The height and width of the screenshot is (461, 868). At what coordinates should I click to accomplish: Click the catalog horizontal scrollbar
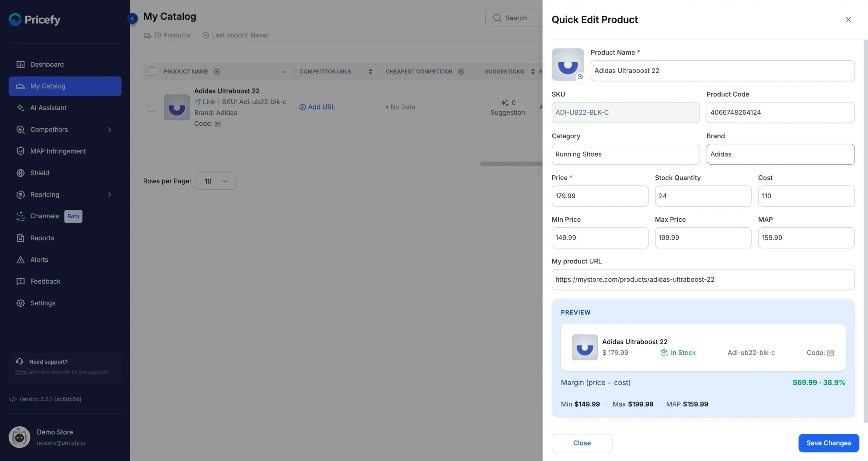[511, 164]
